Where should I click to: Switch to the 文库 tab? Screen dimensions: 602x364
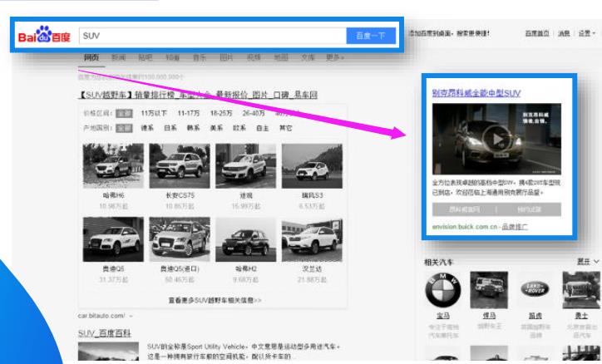308,57
